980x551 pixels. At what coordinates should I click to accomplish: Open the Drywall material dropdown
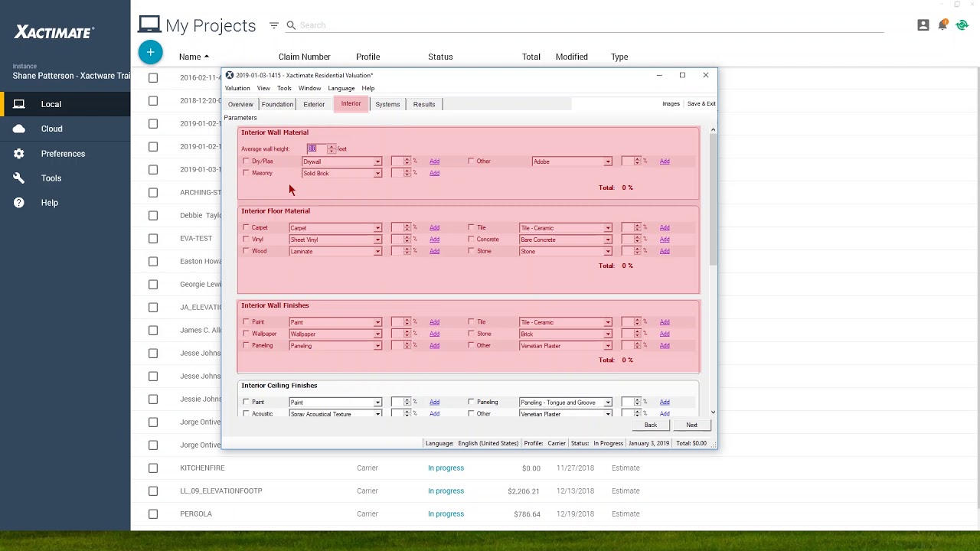pos(341,161)
